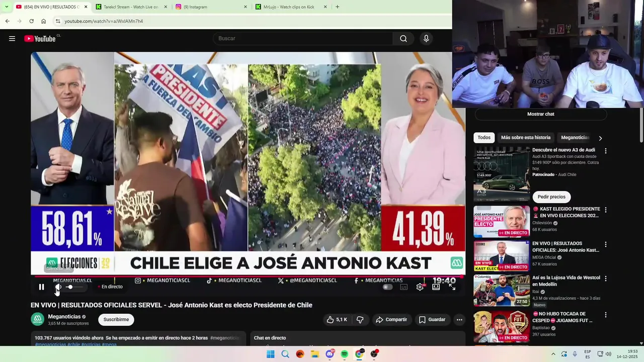Open options for Audi A3 ad

point(606,151)
